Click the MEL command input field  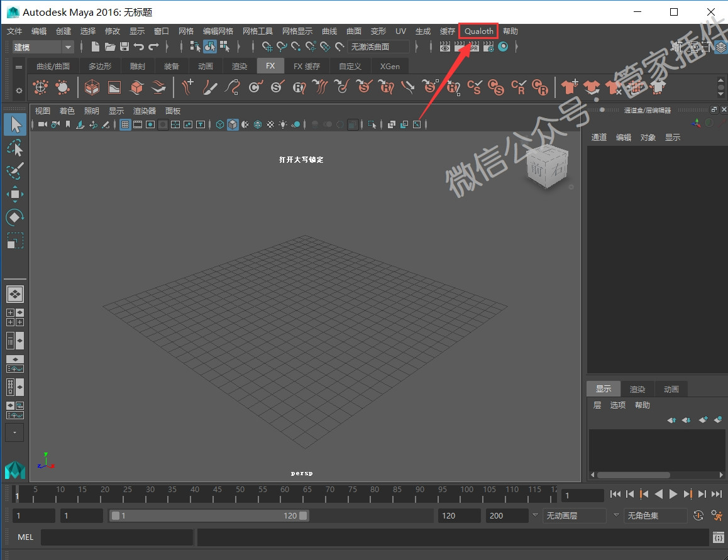(x=116, y=537)
